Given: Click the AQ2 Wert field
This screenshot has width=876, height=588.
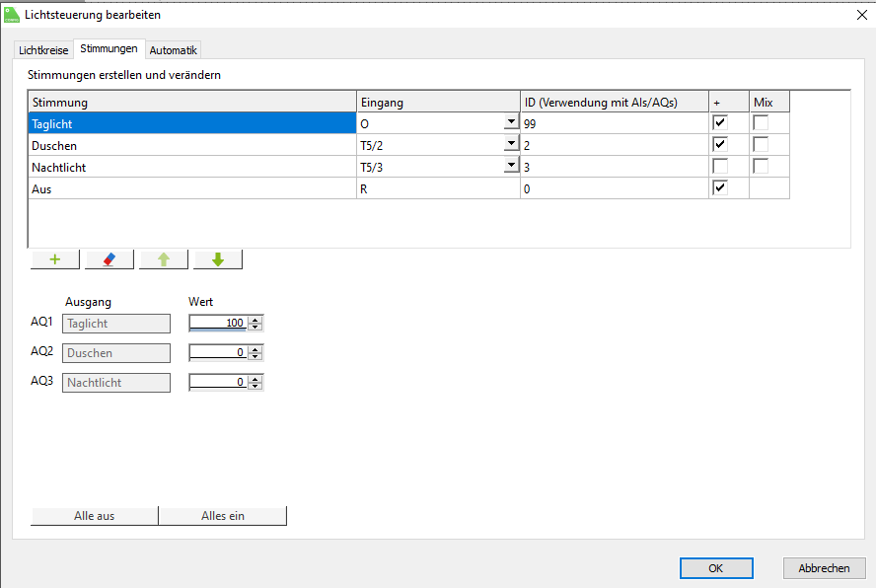Looking at the screenshot, I should click(218, 352).
